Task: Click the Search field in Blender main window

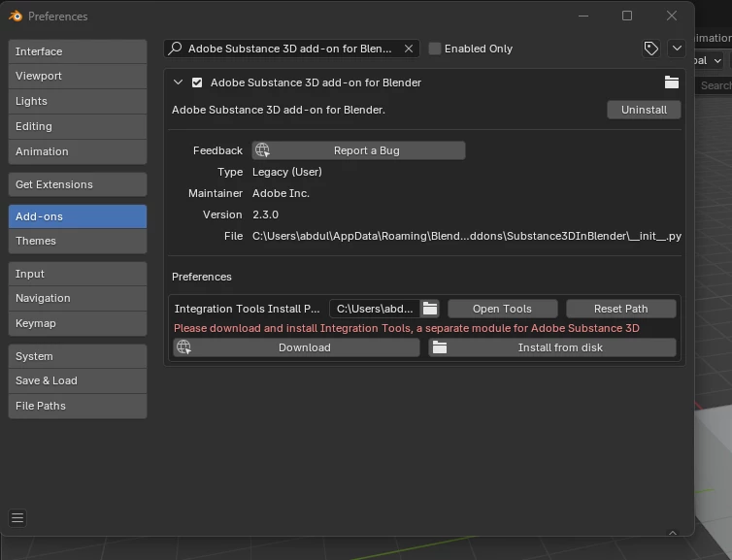Action: pos(715,85)
